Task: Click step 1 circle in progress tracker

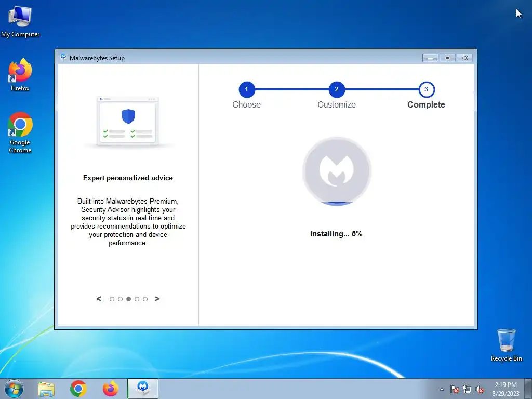Action: [x=247, y=89]
